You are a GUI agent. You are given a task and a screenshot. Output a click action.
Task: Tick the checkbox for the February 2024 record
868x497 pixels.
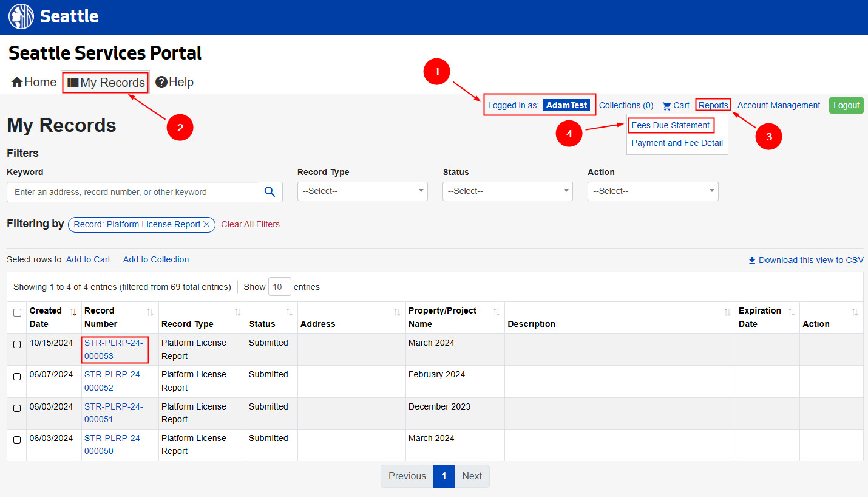coord(17,376)
